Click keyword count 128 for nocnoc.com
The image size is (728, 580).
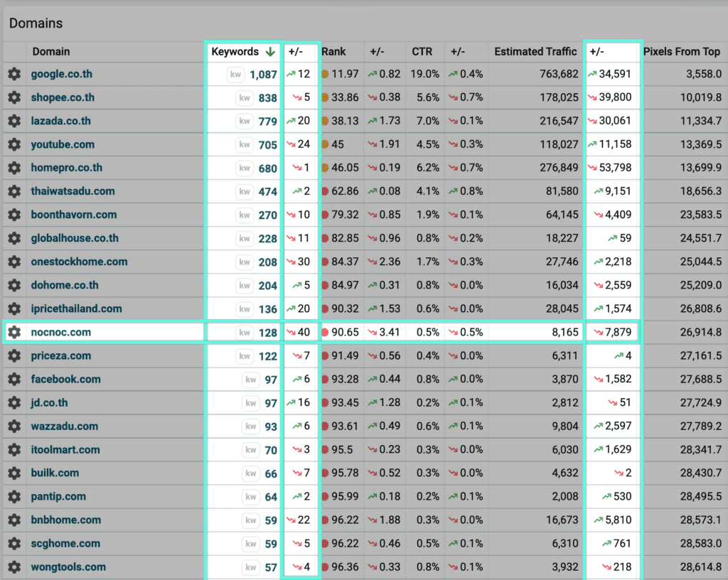point(268,333)
